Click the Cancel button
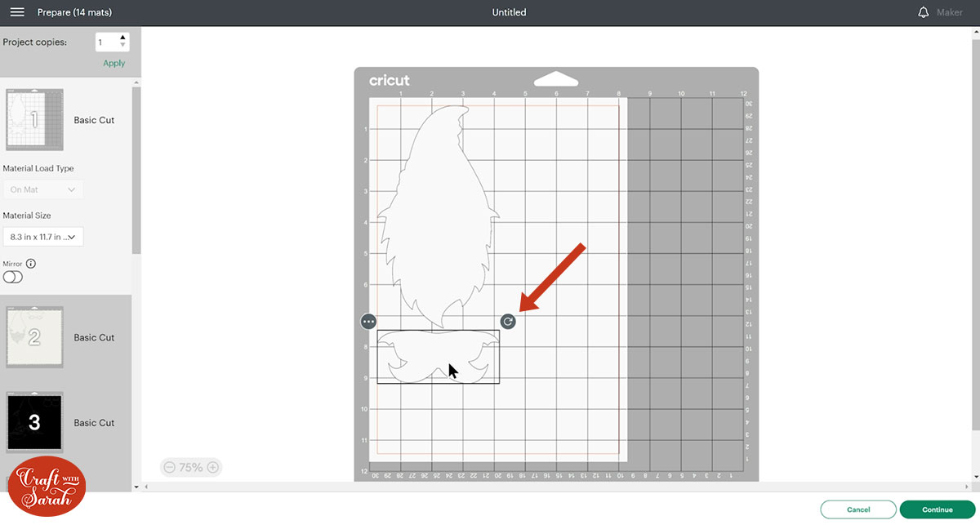This screenshot has height=525, width=980. point(858,509)
